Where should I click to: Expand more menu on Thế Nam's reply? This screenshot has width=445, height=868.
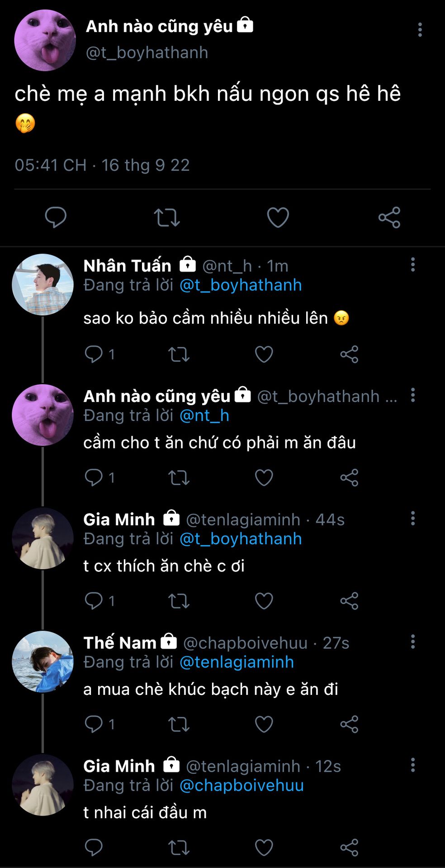412,642
